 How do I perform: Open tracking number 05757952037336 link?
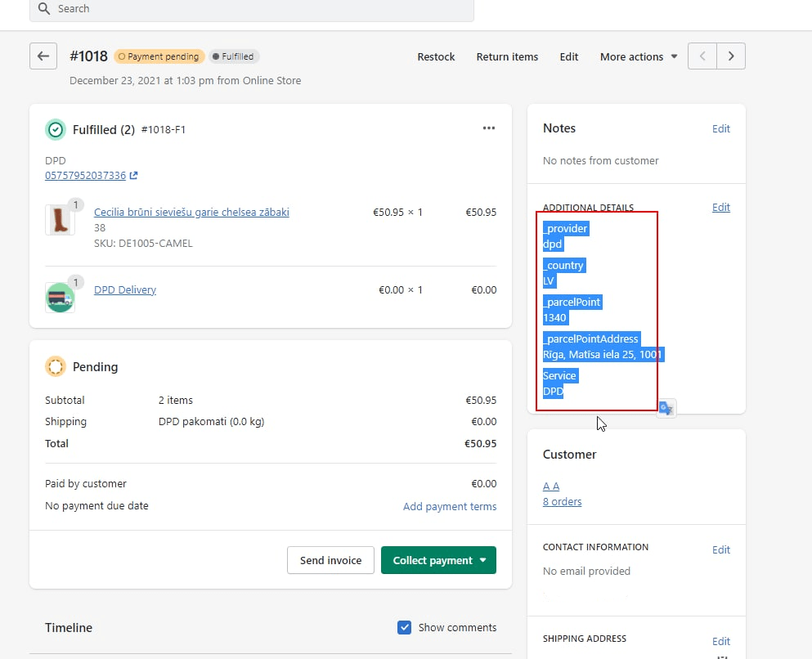[86, 176]
